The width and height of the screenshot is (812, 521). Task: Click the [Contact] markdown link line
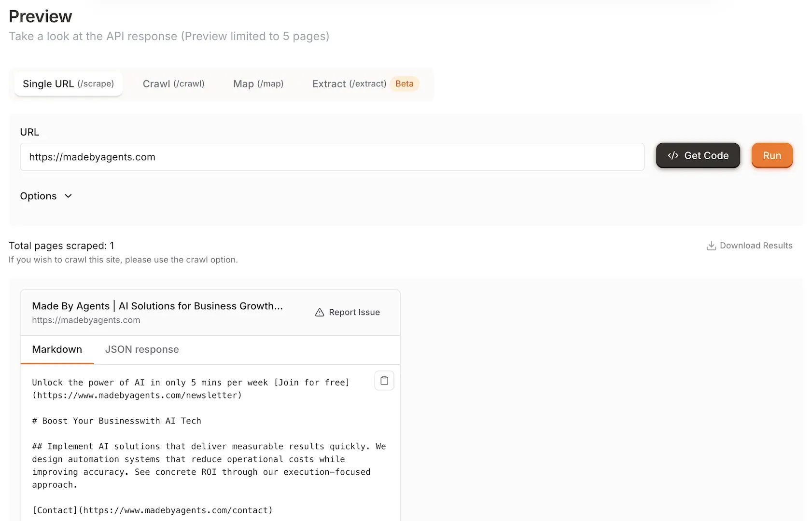pos(153,510)
